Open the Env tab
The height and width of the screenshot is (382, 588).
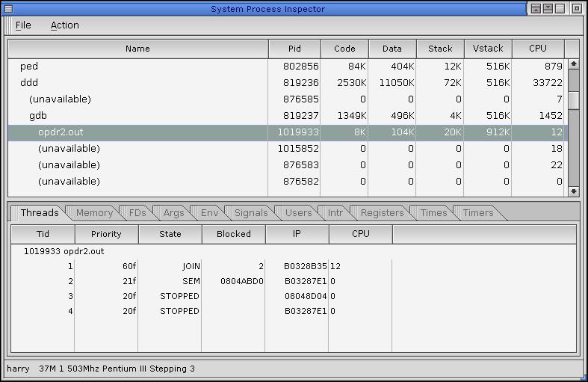pyautogui.click(x=210, y=213)
